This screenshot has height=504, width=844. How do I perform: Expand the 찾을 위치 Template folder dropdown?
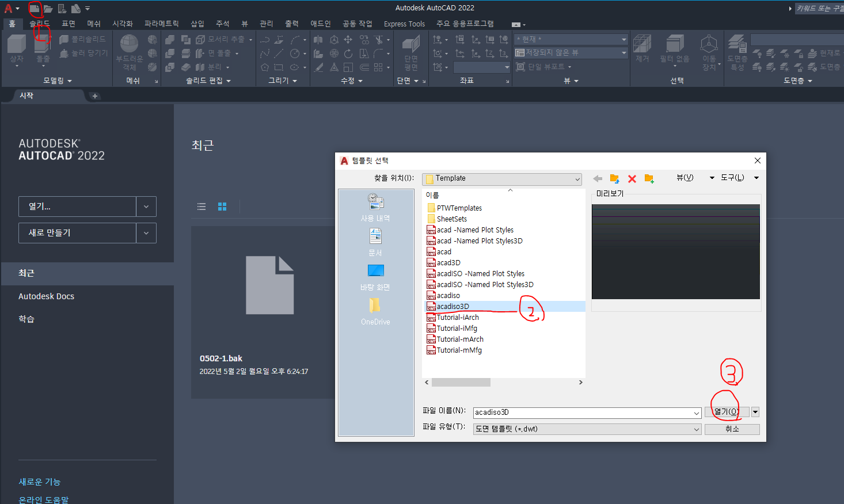[577, 179]
